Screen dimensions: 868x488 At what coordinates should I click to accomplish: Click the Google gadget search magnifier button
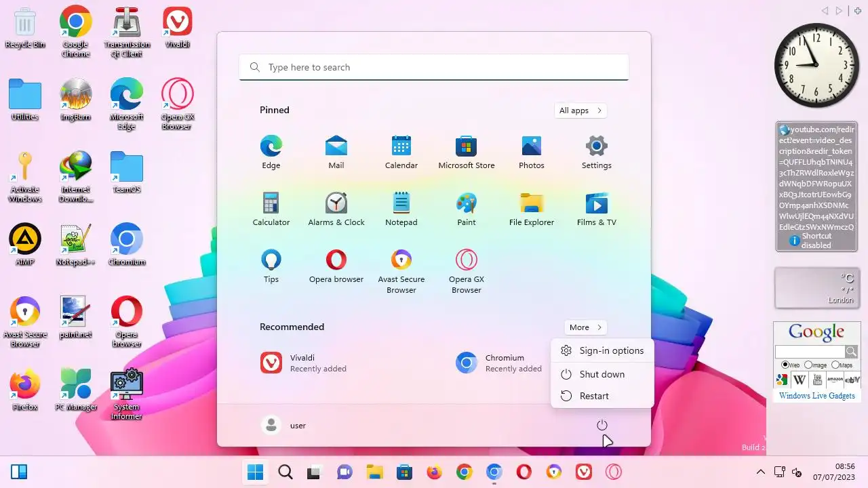[850, 351]
